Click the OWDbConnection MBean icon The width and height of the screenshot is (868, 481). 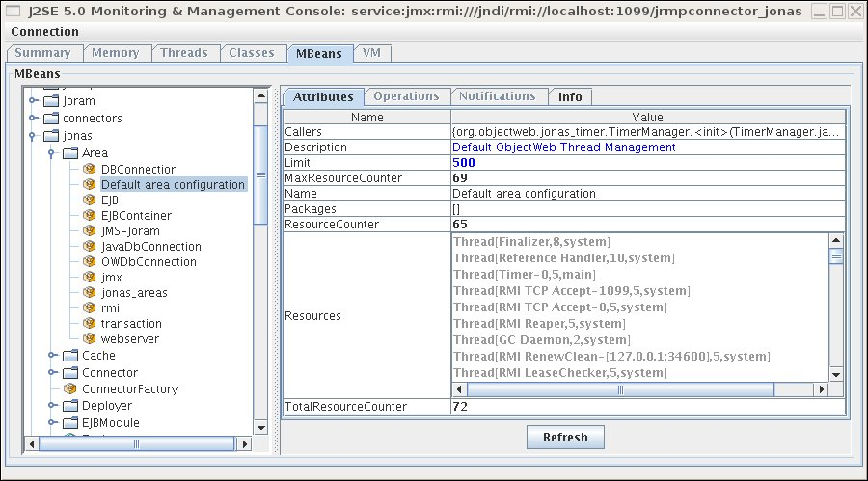pyautogui.click(x=89, y=262)
